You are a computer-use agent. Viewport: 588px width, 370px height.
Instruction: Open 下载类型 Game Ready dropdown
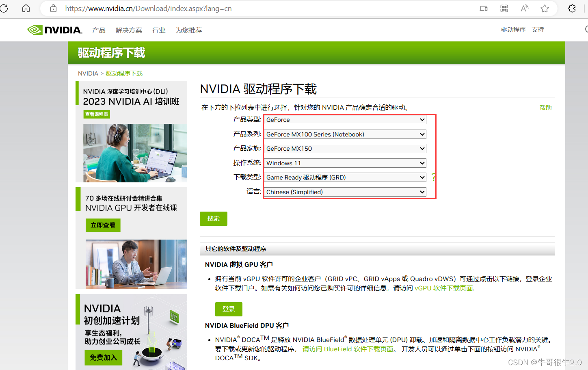[x=345, y=177]
